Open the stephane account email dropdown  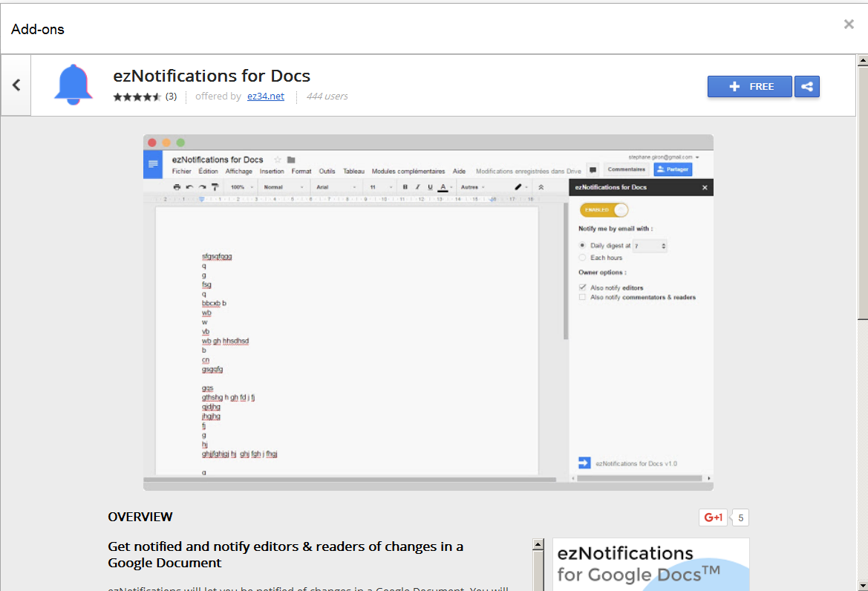pos(663,157)
